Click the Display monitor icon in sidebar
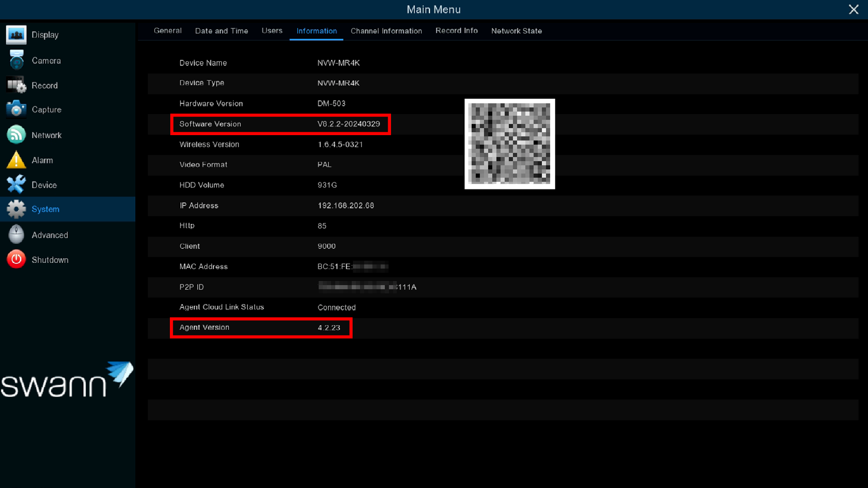The height and width of the screenshot is (488, 868). click(x=16, y=35)
